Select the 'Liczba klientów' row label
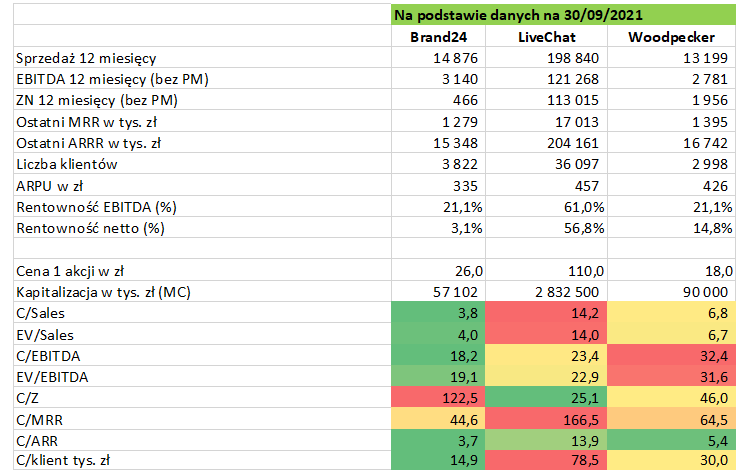The width and height of the screenshot is (750, 474). (66, 164)
